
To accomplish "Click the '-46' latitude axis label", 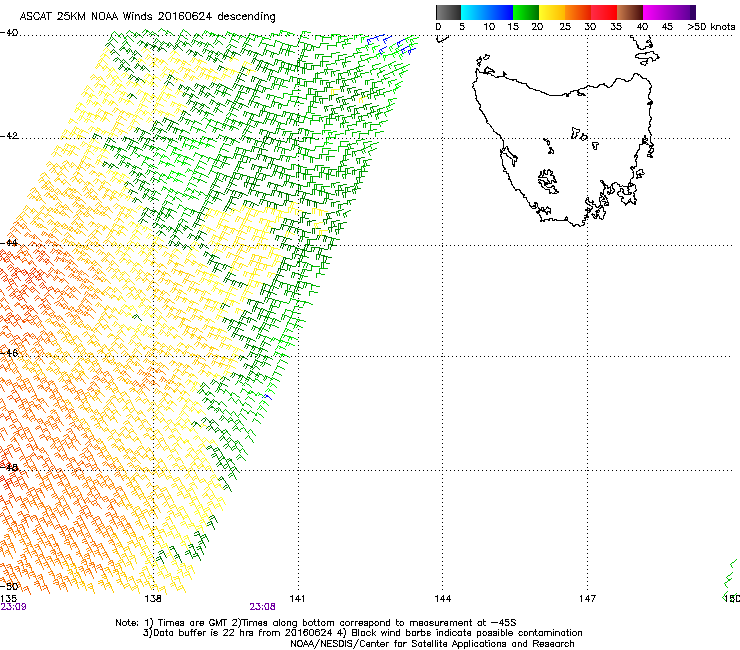I will pyautogui.click(x=9, y=353).
